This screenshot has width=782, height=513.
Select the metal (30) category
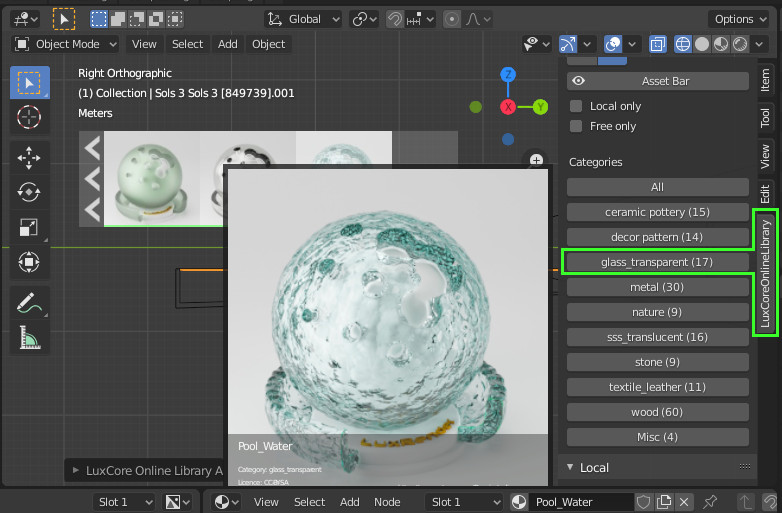click(657, 288)
